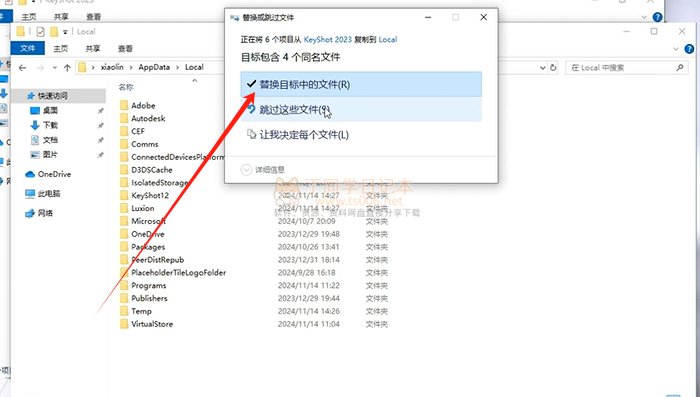This screenshot has width=700, height=397.
Task: Open the address bar history dropdown
Action: click(x=542, y=67)
